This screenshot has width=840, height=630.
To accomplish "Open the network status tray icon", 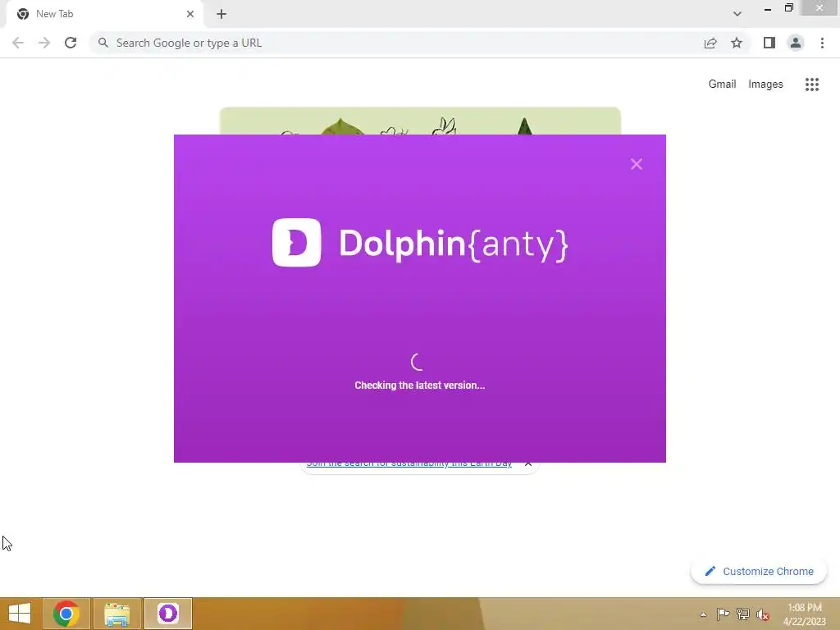I will (x=743, y=614).
